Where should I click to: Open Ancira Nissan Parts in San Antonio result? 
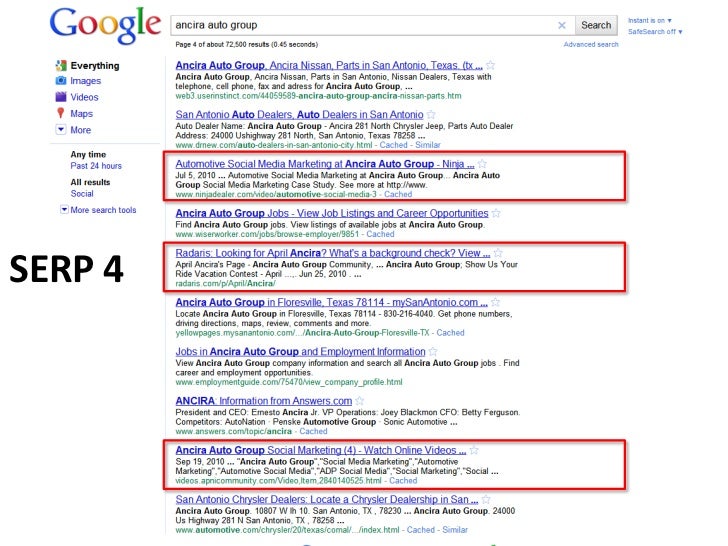tap(329, 65)
